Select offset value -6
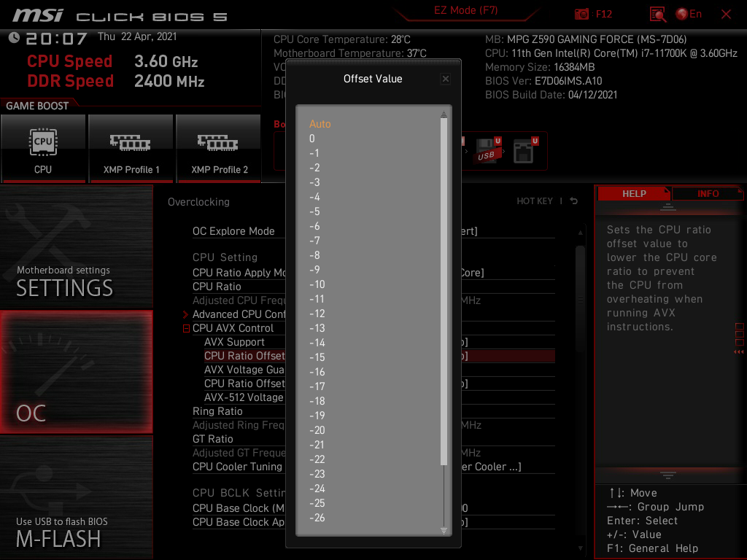The height and width of the screenshot is (560, 747). [x=314, y=226]
